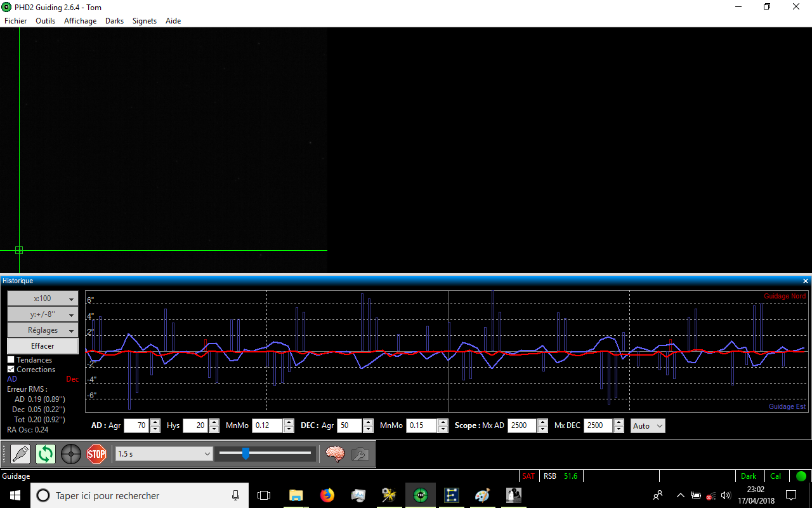Click the PHD2 application icon in title bar
The width and height of the screenshot is (812, 508).
[6, 7]
